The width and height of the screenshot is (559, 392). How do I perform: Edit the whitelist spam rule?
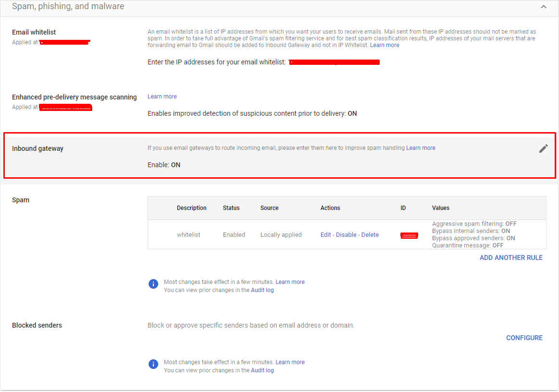325,235
